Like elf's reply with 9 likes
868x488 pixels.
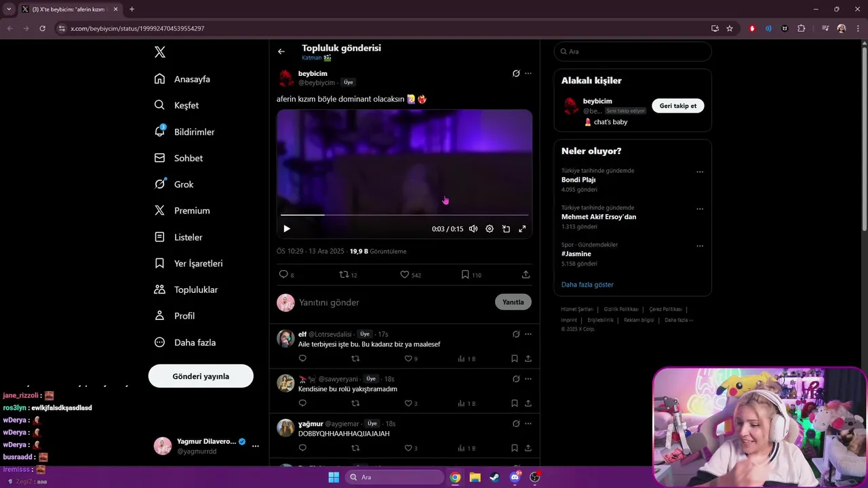coord(411,359)
